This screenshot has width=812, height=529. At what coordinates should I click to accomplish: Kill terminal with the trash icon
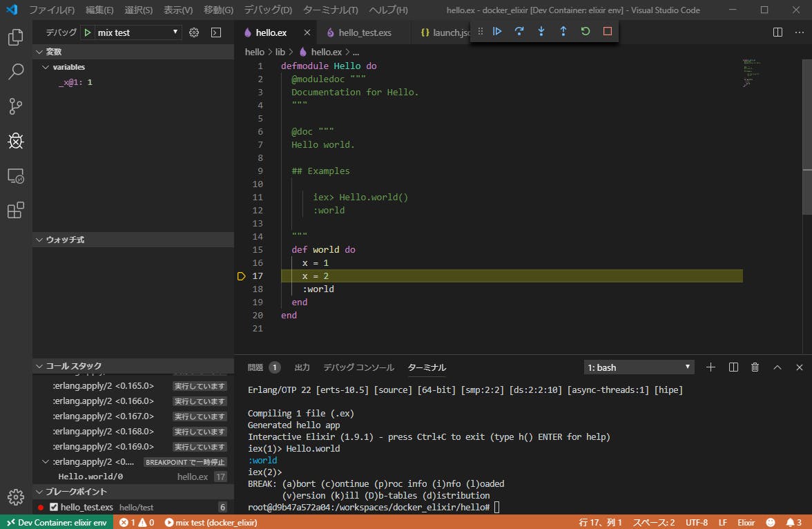click(755, 367)
